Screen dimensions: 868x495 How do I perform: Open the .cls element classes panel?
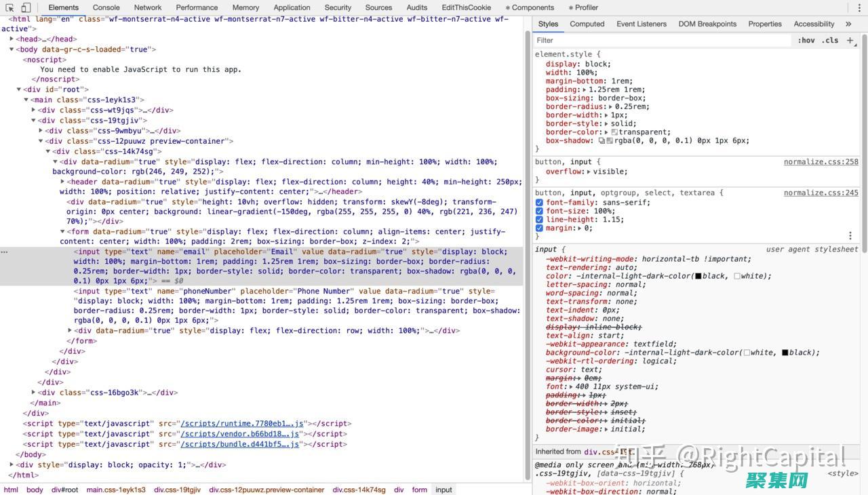click(x=830, y=41)
